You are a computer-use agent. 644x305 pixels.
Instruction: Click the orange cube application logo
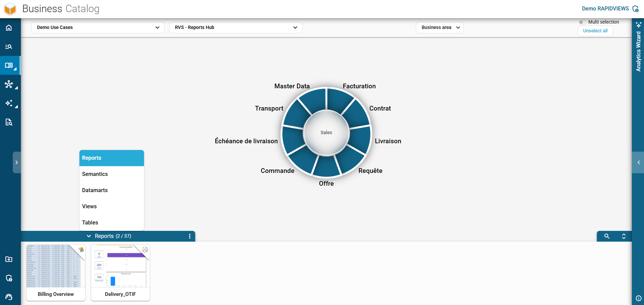[x=10, y=9]
